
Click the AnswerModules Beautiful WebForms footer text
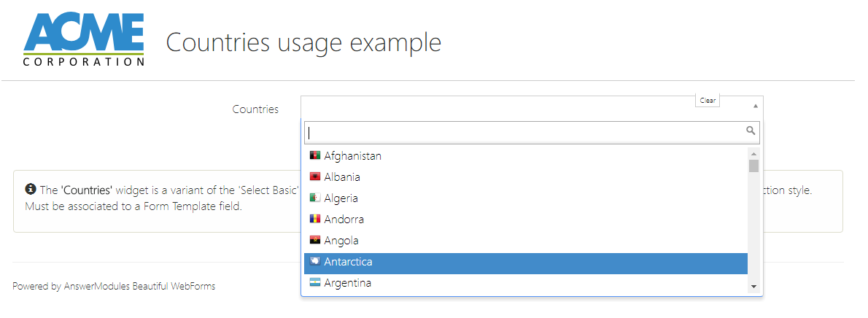pos(114,287)
